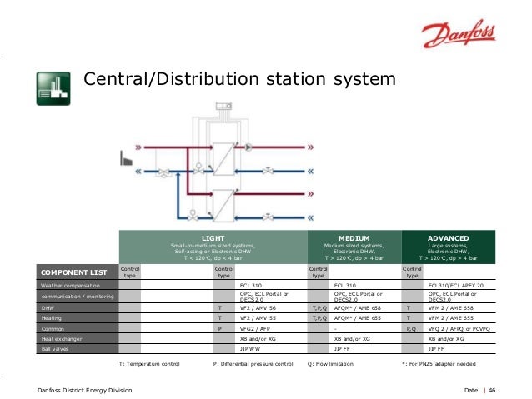This screenshot has height=399, width=532.
Task: Click the 'Date' footer label
Action: (471, 390)
